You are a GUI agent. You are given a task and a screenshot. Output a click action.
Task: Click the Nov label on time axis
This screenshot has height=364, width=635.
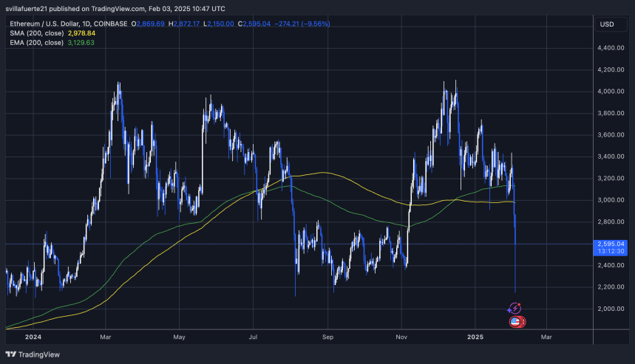coord(401,336)
